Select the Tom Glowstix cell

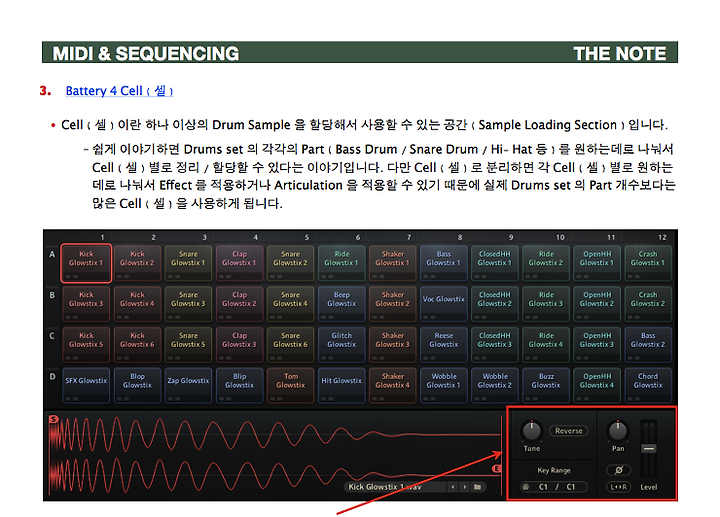(x=290, y=385)
